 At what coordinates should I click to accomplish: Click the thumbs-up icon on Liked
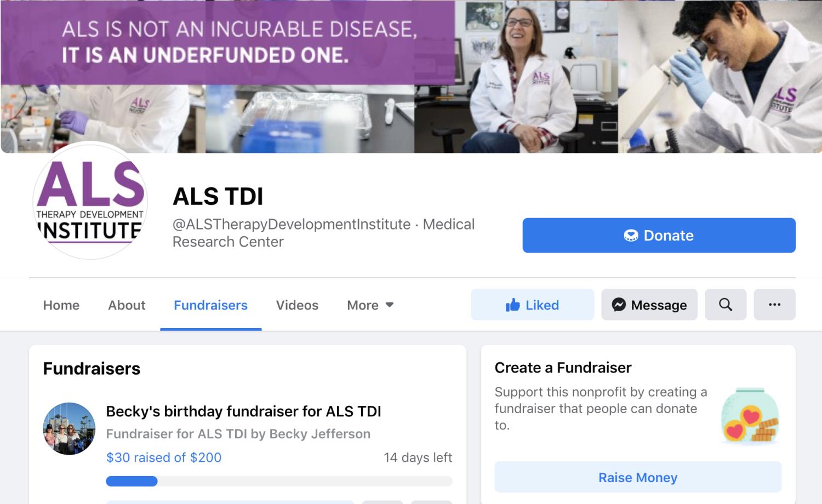[x=512, y=305]
